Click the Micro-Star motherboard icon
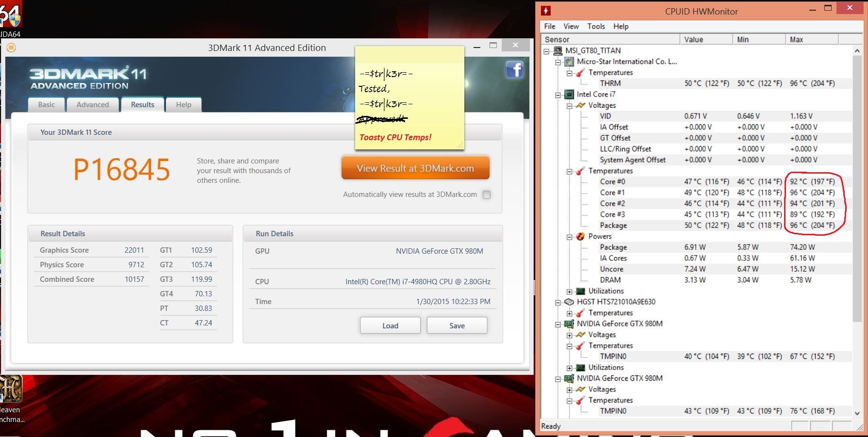868x437 pixels. pyautogui.click(x=569, y=62)
